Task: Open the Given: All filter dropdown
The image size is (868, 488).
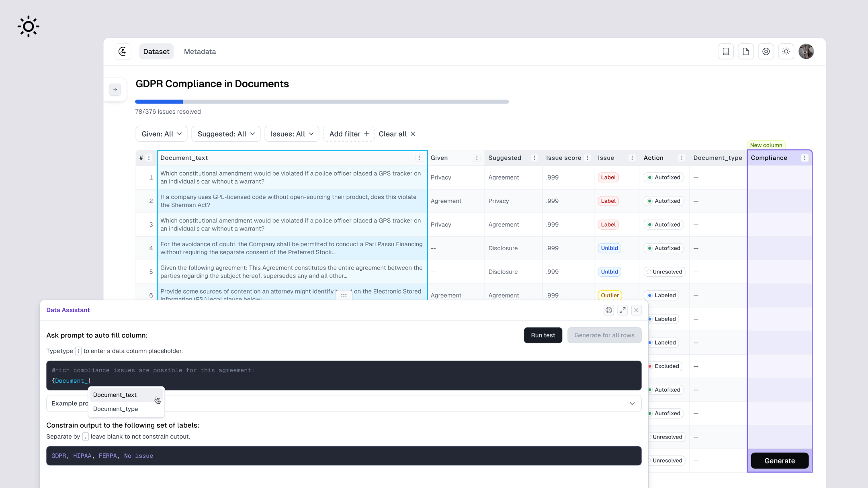Action: click(x=162, y=134)
